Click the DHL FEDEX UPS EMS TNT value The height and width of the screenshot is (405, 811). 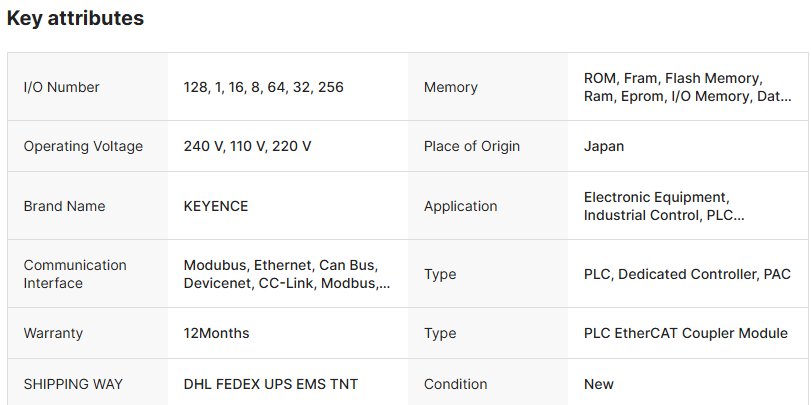[x=270, y=384]
